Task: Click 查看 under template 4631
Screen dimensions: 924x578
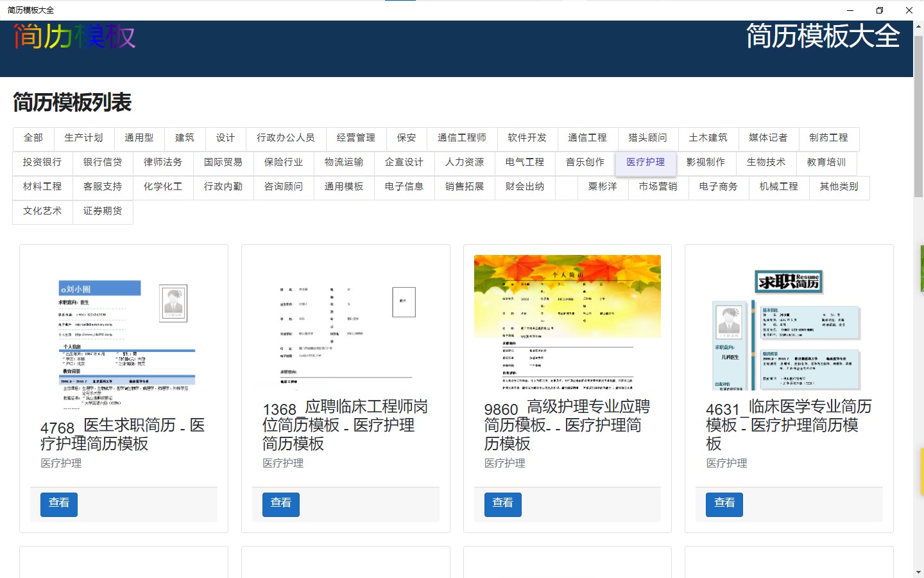Action: click(x=724, y=504)
